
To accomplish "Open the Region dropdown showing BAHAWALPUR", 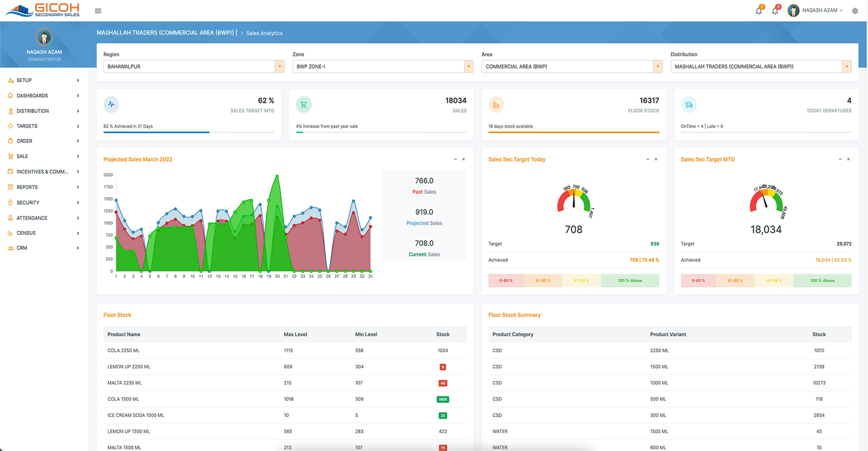I will point(280,66).
